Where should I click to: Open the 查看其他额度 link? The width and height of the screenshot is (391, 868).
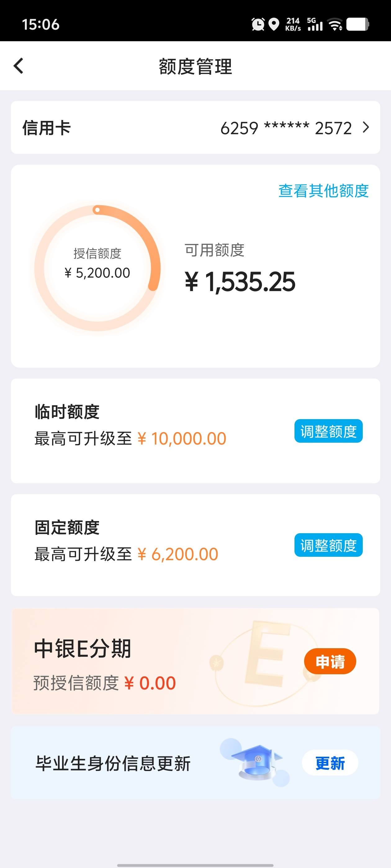323,191
